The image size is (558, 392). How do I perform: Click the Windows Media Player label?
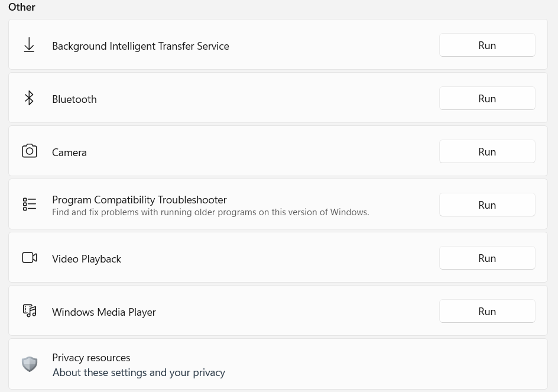(x=104, y=312)
